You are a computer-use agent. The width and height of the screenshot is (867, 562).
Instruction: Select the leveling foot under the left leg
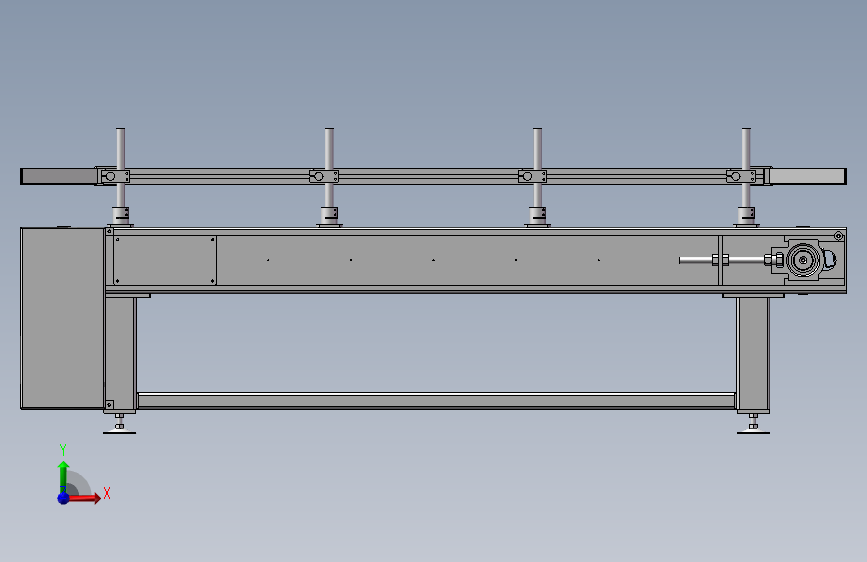click(119, 424)
